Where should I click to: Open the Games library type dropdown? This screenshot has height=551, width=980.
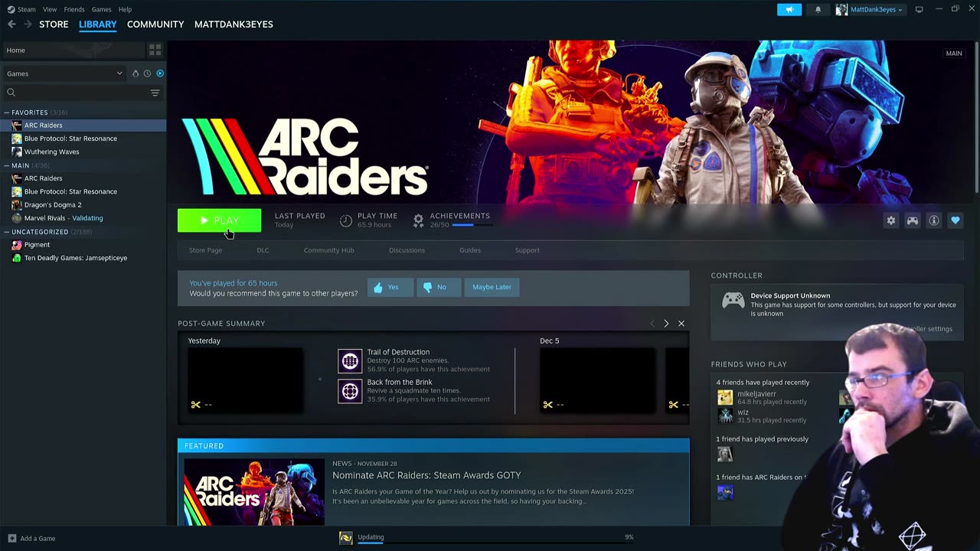point(64,73)
